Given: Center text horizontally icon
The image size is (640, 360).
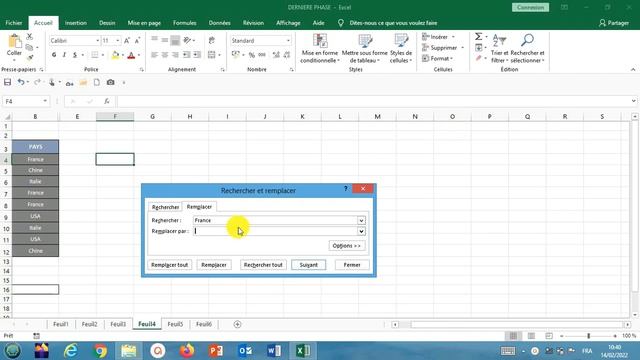Looking at the screenshot, I should click(x=165, y=55).
